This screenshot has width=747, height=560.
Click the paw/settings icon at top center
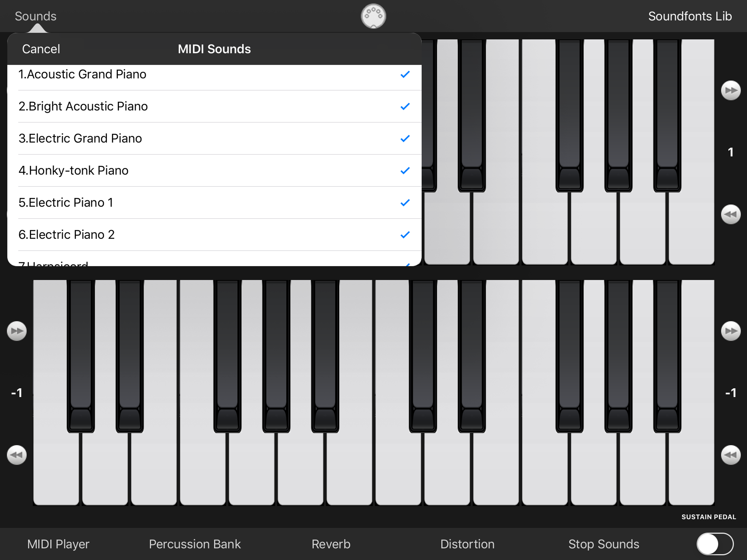pos(373,16)
